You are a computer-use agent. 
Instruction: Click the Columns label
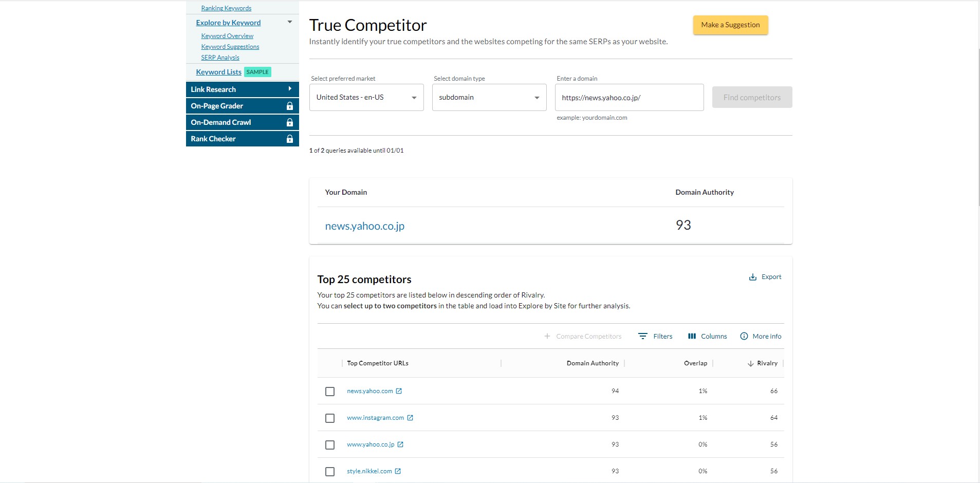pos(714,337)
